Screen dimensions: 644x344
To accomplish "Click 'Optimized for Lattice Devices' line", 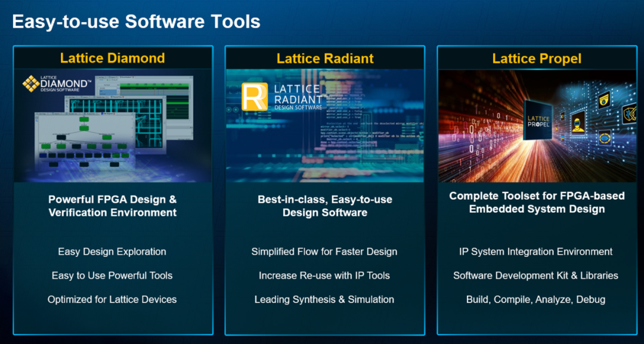I will point(112,299).
